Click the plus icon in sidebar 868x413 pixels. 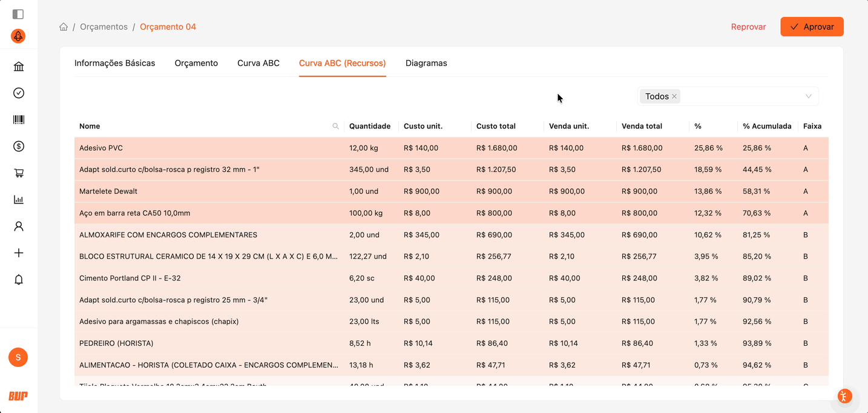[19, 253]
